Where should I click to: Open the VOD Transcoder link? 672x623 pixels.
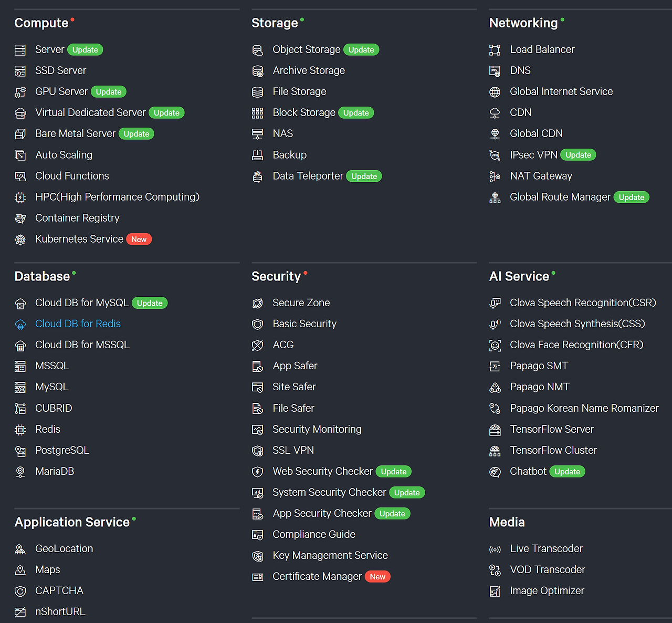[x=548, y=569]
